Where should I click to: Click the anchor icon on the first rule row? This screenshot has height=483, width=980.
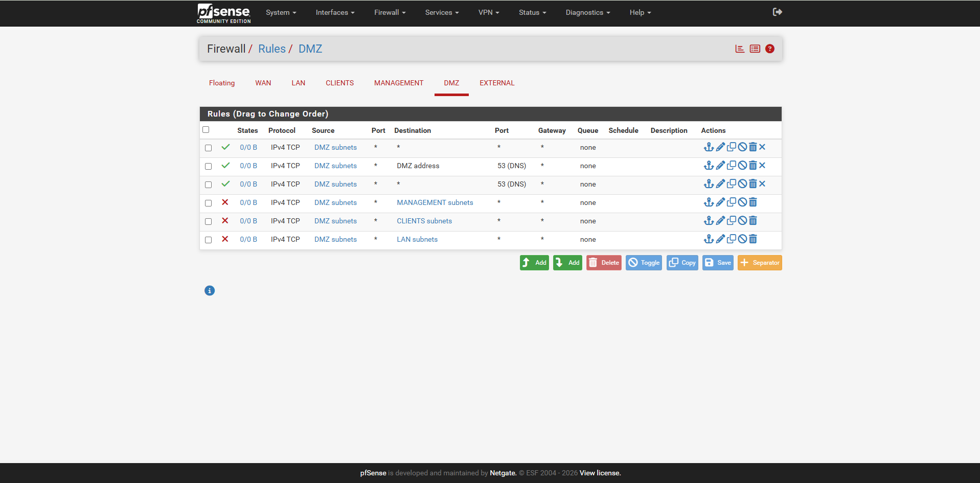click(x=709, y=147)
